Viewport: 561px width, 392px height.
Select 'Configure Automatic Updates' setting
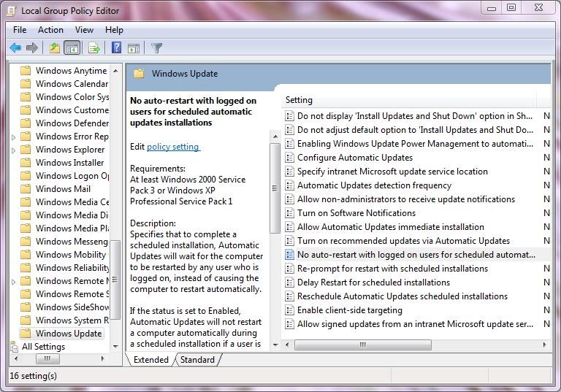(x=354, y=158)
